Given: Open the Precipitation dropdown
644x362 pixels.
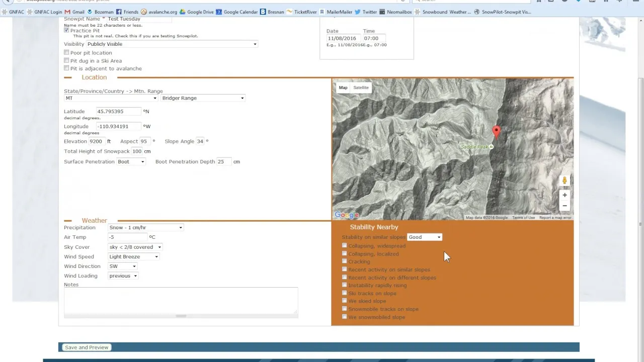Looking at the screenshot, I should point(146,228).
